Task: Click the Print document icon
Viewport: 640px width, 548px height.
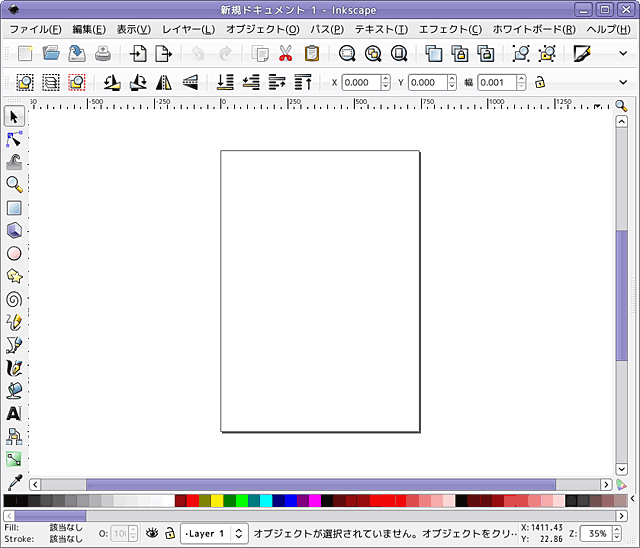Action: [x=102, y=54]
